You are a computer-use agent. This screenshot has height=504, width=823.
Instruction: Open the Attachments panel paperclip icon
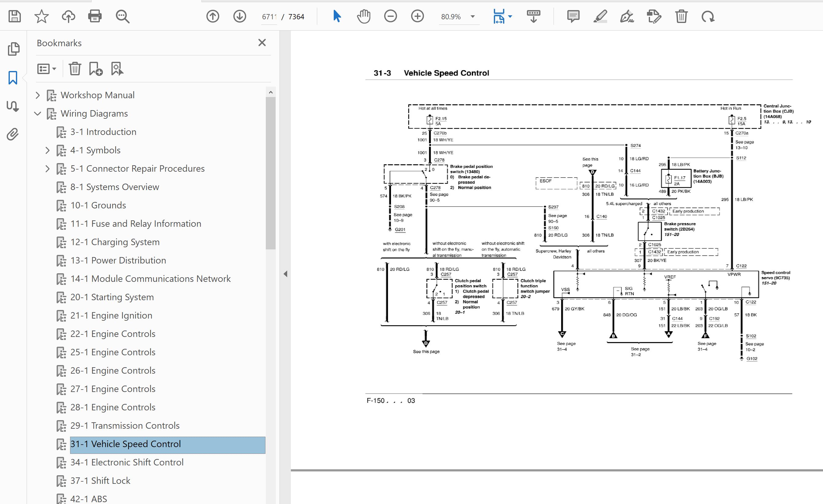point(13,135)
